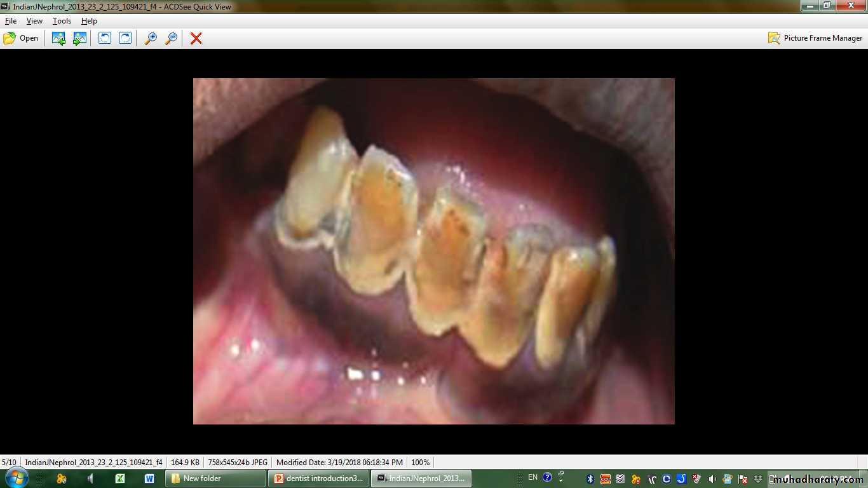
Task: Launch Excel from the quick launch bar
Action: [119, 478]
